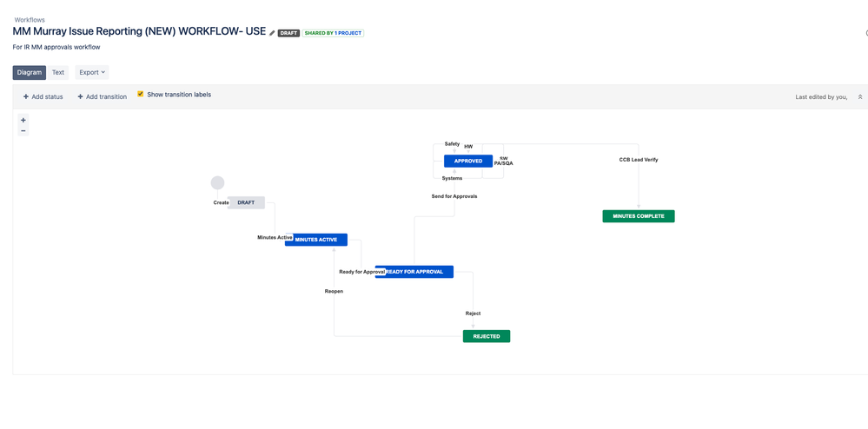Click the CCB Lead Verify transition label
868x429 pixels.
coord(639,160)
